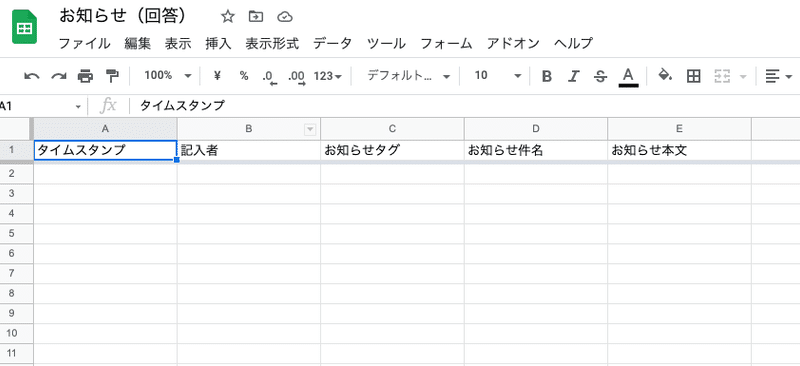The height and width of the screenshot is (366, 800).
Task: Click the document title お知らせ(回答)
Action: tap(122, 17)
